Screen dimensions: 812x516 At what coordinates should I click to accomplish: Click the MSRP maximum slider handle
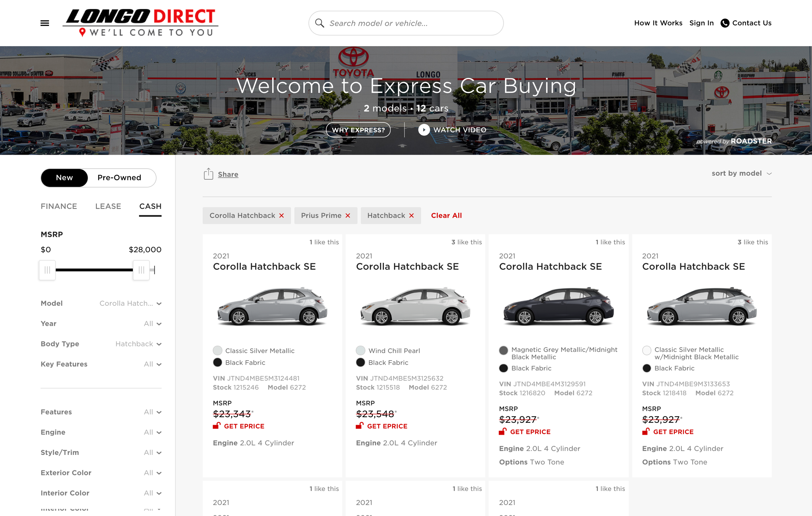[141, 270]
